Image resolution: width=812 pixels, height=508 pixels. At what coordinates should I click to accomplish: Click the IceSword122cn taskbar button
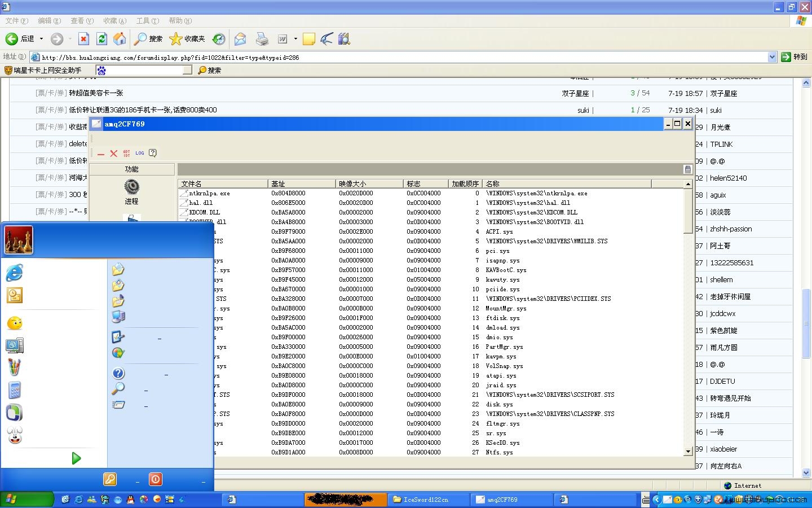(427, 500)
